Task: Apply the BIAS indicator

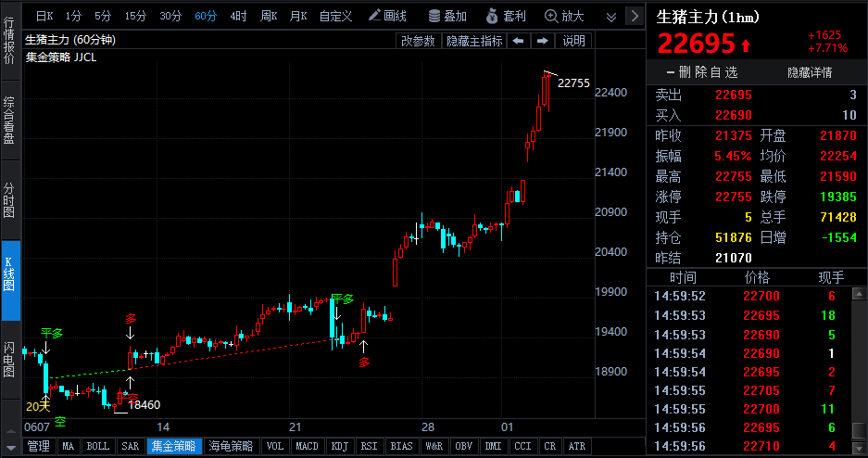Action: [401, 446]
